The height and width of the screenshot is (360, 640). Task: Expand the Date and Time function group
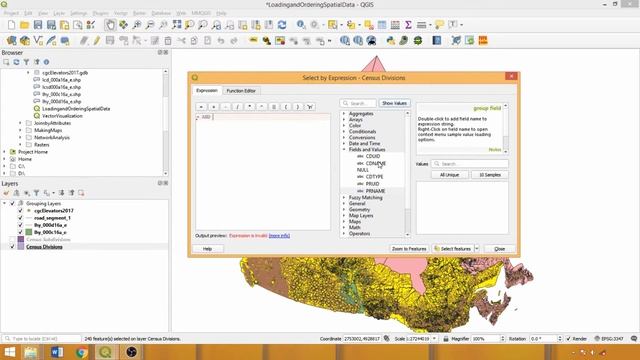[x=344, y=144]
